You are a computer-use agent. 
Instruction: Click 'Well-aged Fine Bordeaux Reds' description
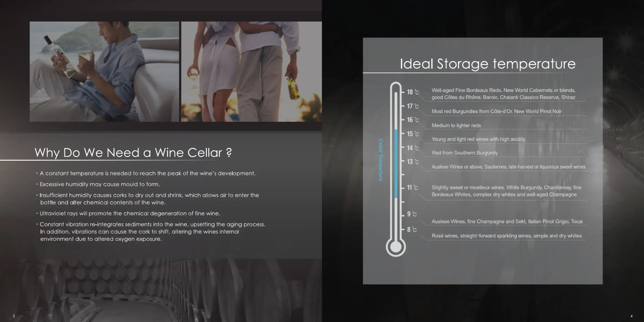click(x=503, y=94)
